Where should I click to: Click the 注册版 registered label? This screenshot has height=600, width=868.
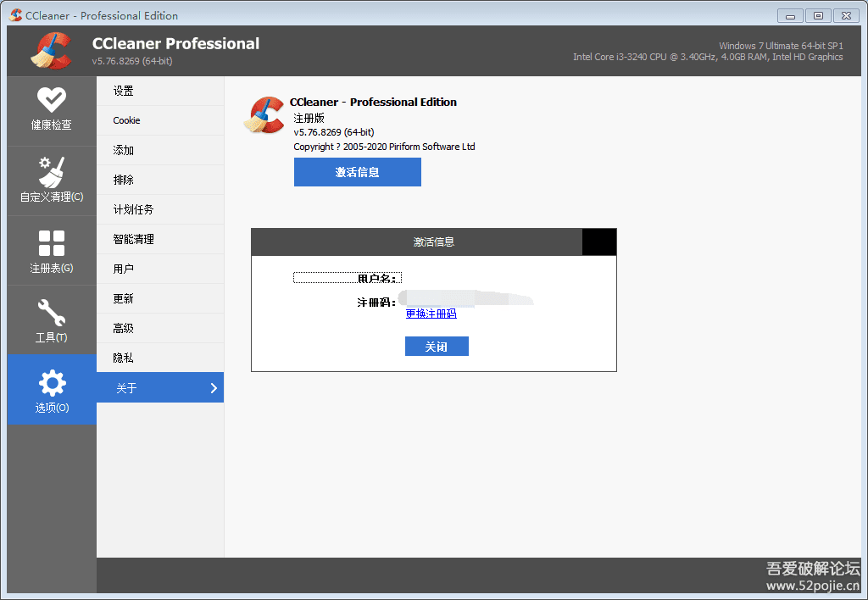tap(309, 118)
